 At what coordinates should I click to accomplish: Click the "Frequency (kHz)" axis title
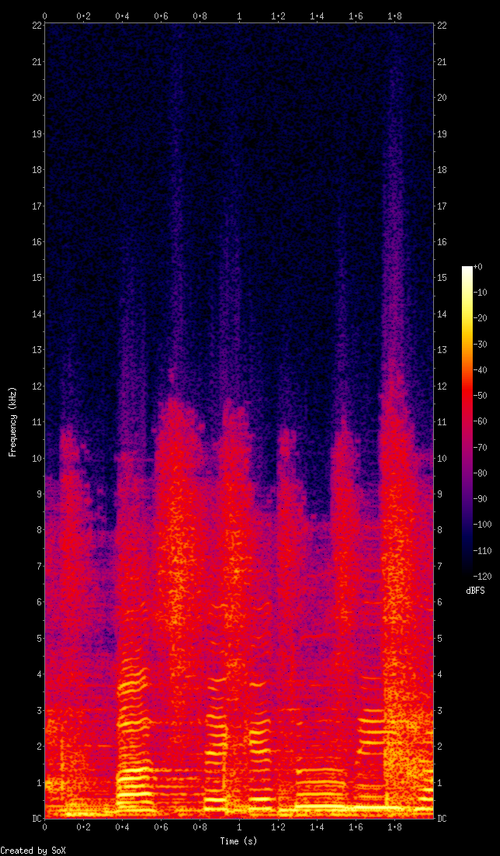point(12,421)
